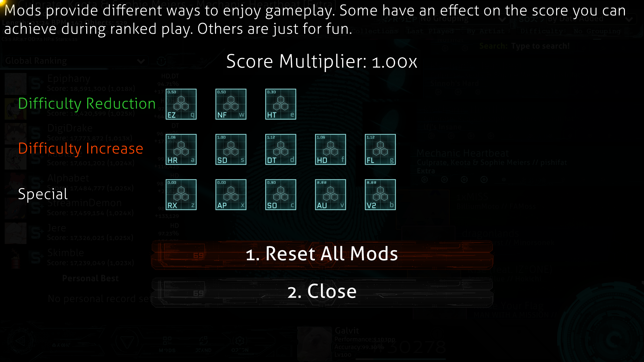Toggle the NF no-fail mod
The height and width of the screenshot is (362, 644).
click(x=230, y=104)
